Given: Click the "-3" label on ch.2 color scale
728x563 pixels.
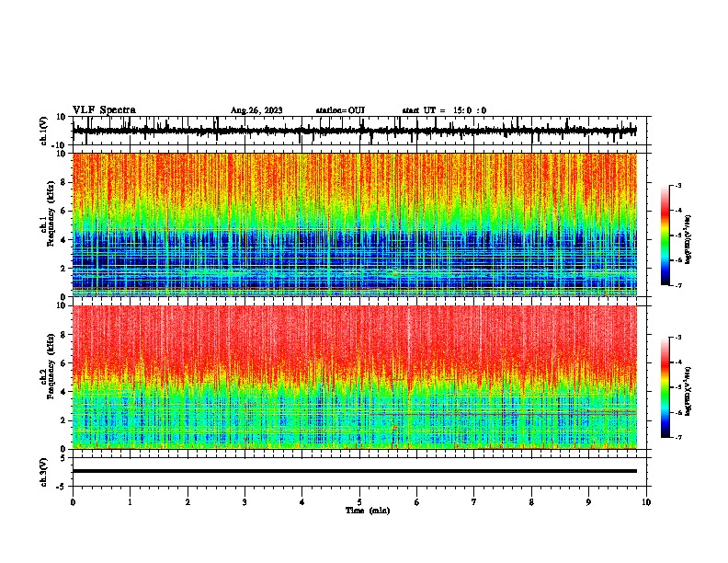Looking at the screenshot, I should [678, 338].
